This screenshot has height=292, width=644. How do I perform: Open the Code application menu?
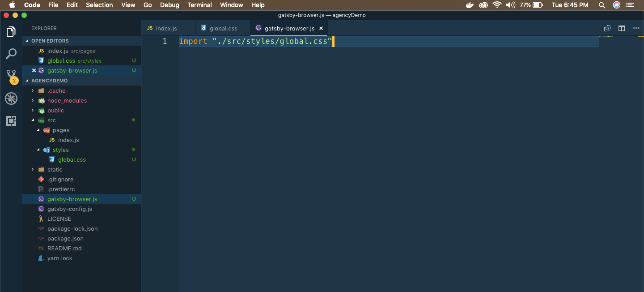[x=32, y=5]
